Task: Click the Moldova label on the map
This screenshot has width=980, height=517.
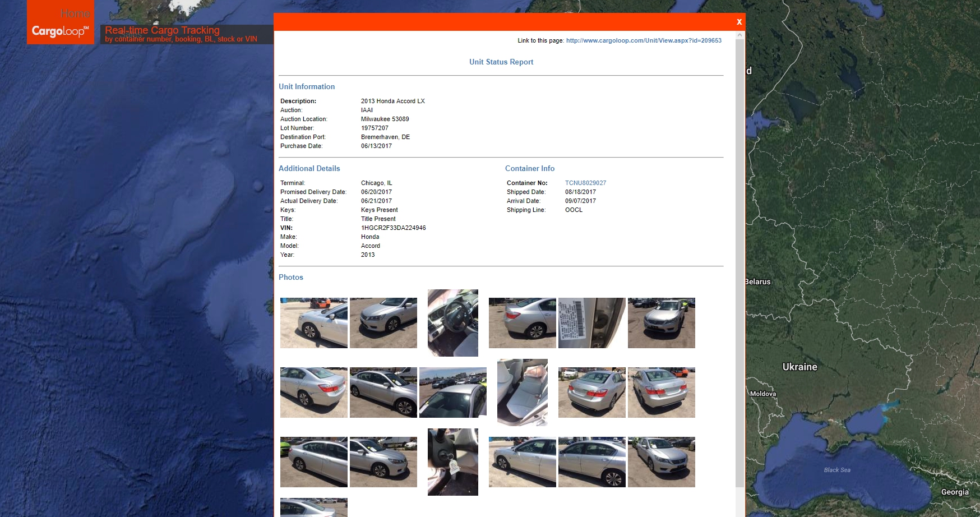Action: coord(763,394)
